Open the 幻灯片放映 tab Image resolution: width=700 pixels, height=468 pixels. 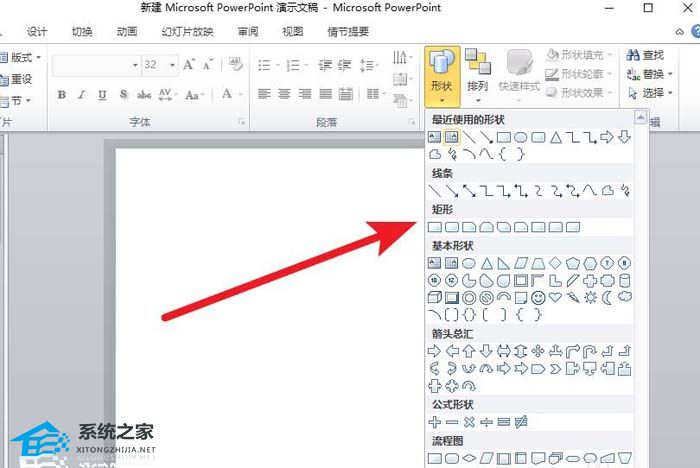pyautogui.click(x=188, y=32)
